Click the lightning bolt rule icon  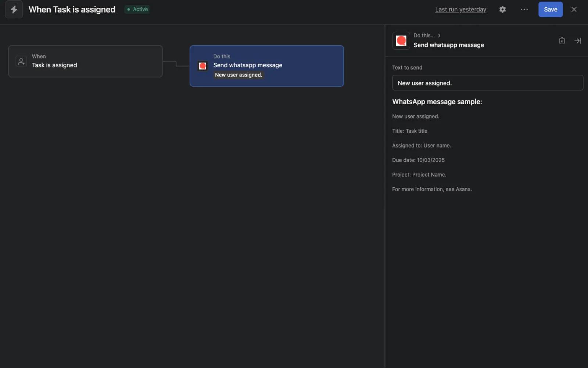pos(14,10)
